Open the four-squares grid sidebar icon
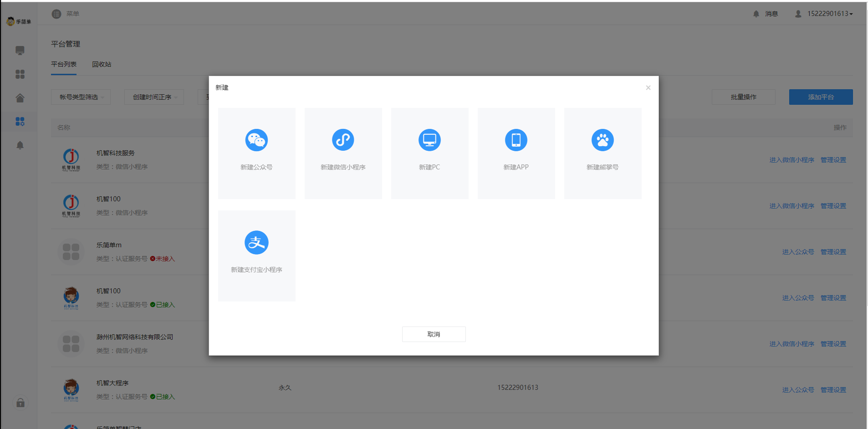 [20, 74]
